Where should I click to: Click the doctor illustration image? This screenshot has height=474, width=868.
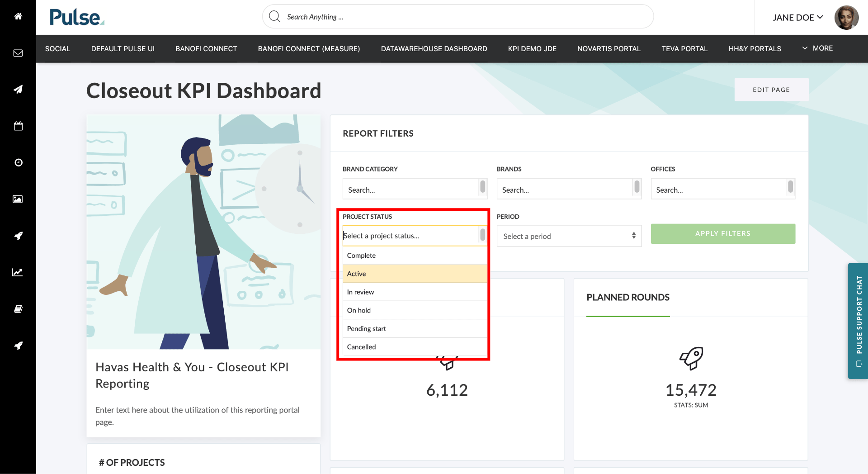[203, 232]
